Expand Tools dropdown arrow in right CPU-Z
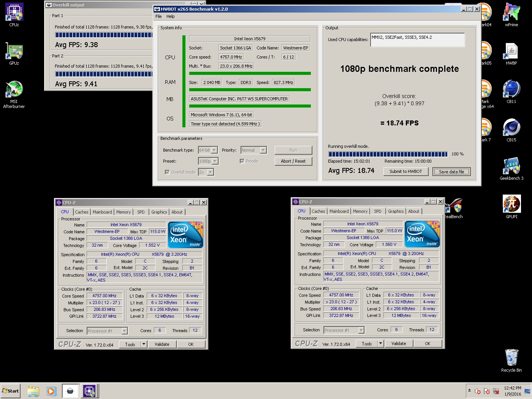This screenshot has width=532, height=399. 380,344
